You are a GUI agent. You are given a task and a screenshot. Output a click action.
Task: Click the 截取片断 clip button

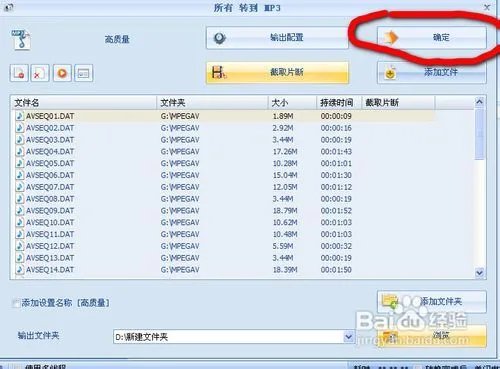(x=277, y=72)
